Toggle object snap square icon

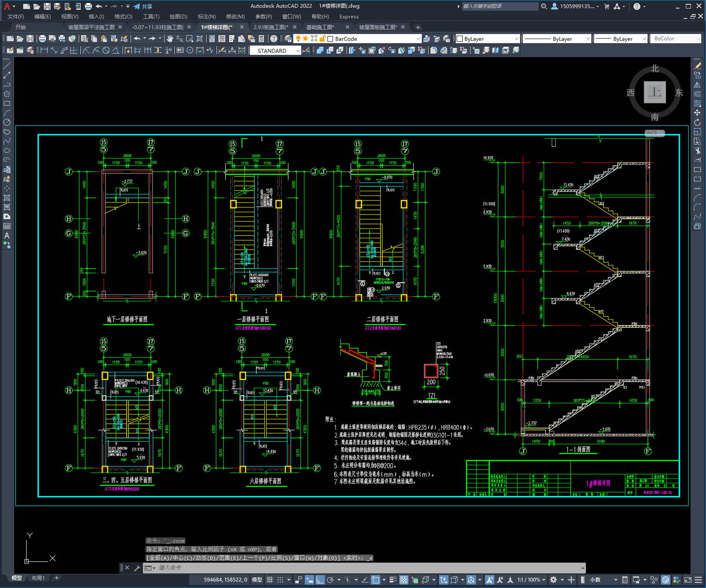pos(376,580)
